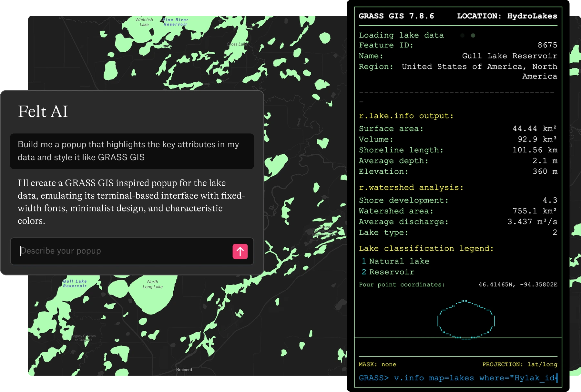
Task: Click the 'Region:' row in popup
Action: pyautogui.click(x=458, y=71)
